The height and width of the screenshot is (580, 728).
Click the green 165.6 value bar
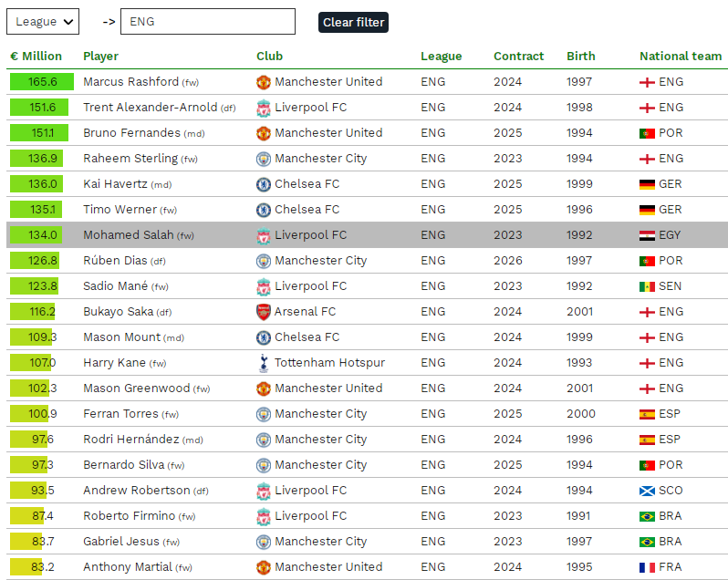[x=42, y=82]
